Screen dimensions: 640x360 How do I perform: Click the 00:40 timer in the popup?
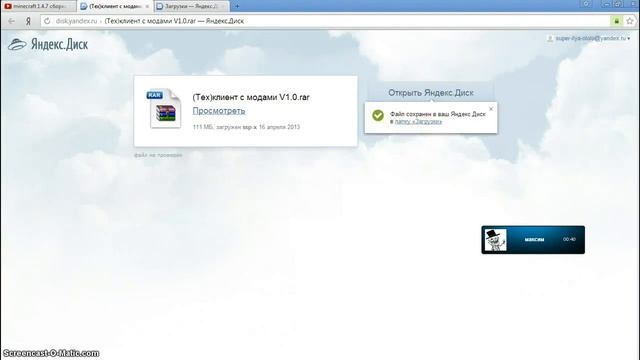[569, 240]
